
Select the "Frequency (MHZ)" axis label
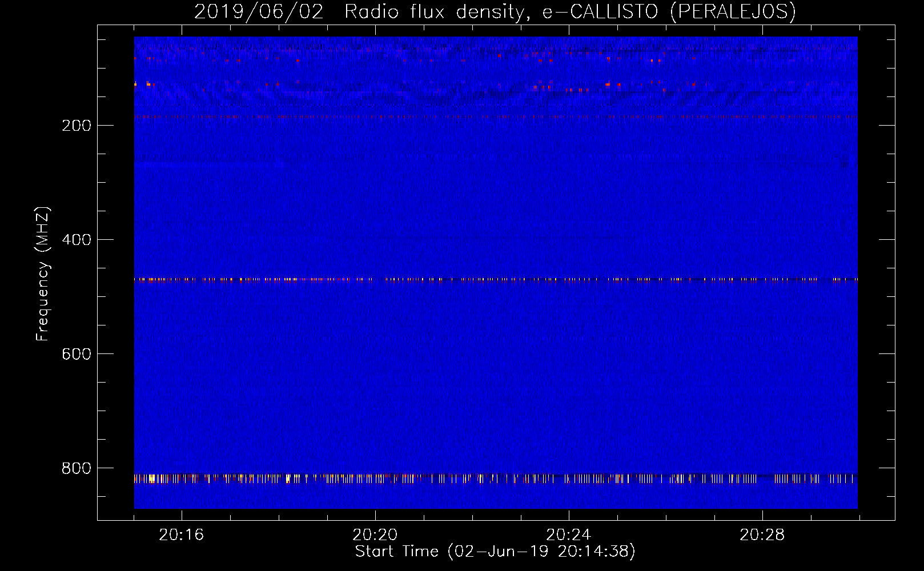point(42,274)
